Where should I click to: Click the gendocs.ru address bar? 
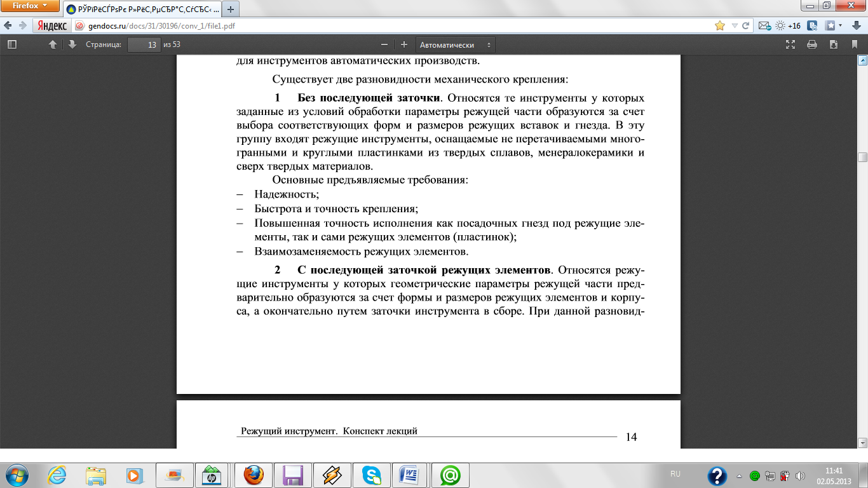coord(394,26)
